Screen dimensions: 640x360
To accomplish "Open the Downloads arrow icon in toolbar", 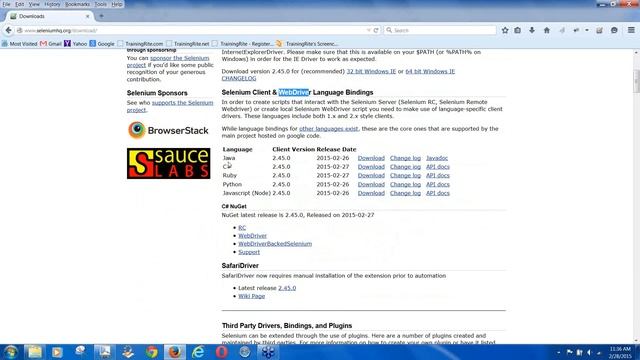I will pos(532,30).
